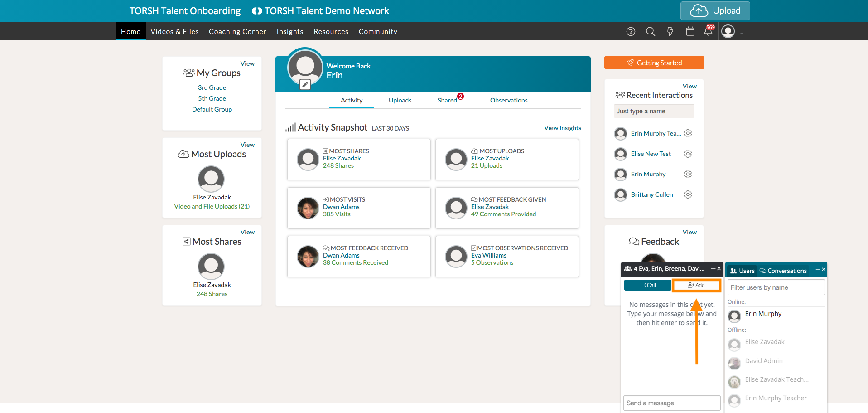Open the calendar icon in navbar

tap(690, 32)
